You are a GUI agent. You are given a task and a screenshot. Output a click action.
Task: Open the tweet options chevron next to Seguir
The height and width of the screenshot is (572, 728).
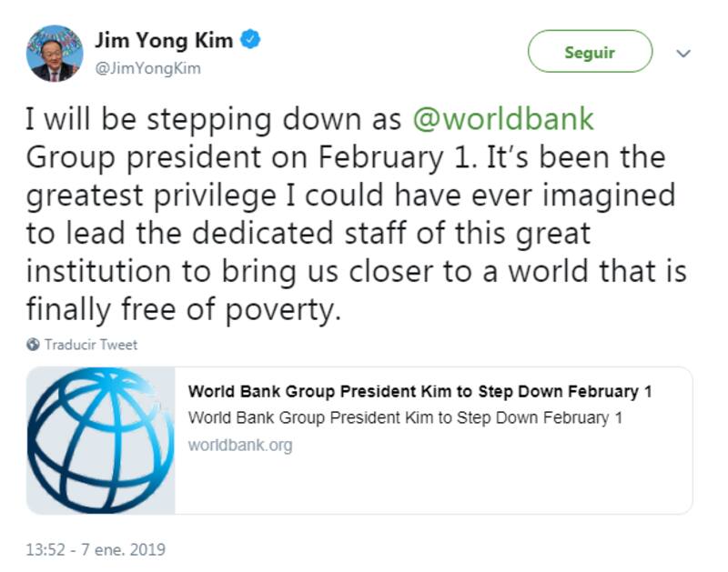(x=684, y=53)
